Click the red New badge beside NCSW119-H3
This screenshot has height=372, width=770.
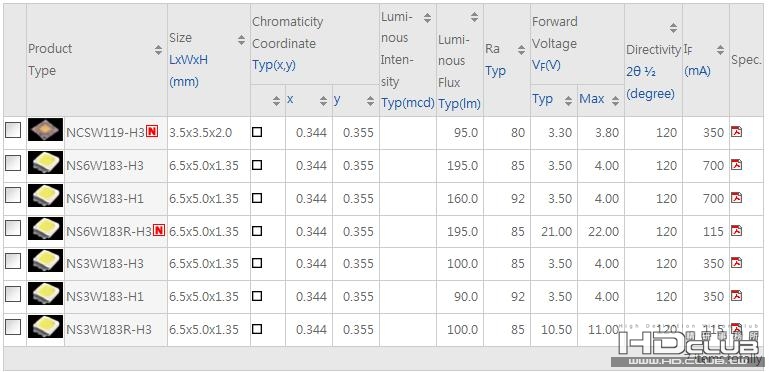point(152,131)
